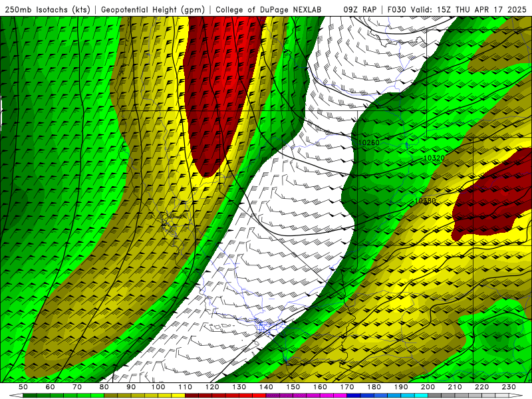Click the 10380 height contour label
The height and width of the screenshot is (399, 532).
pyautogui.click(x=425, y=201)
